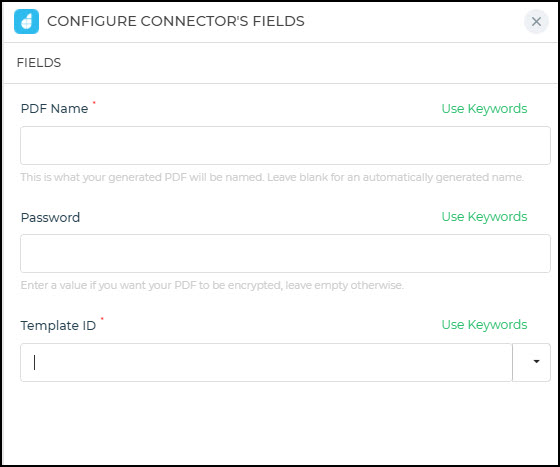Open Use Keywords for Template ID
The image size is (560, 467).
(x=484, y=325)
